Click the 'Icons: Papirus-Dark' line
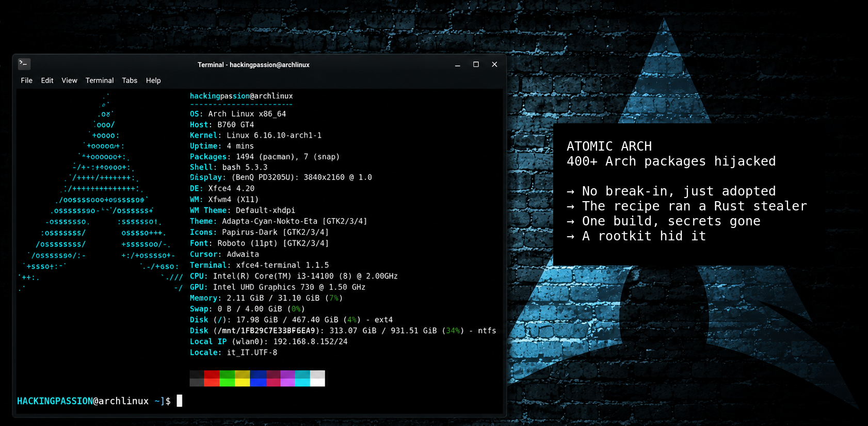Image resolution: width=868 pixels, height=426 pixels. pos(259,232)
